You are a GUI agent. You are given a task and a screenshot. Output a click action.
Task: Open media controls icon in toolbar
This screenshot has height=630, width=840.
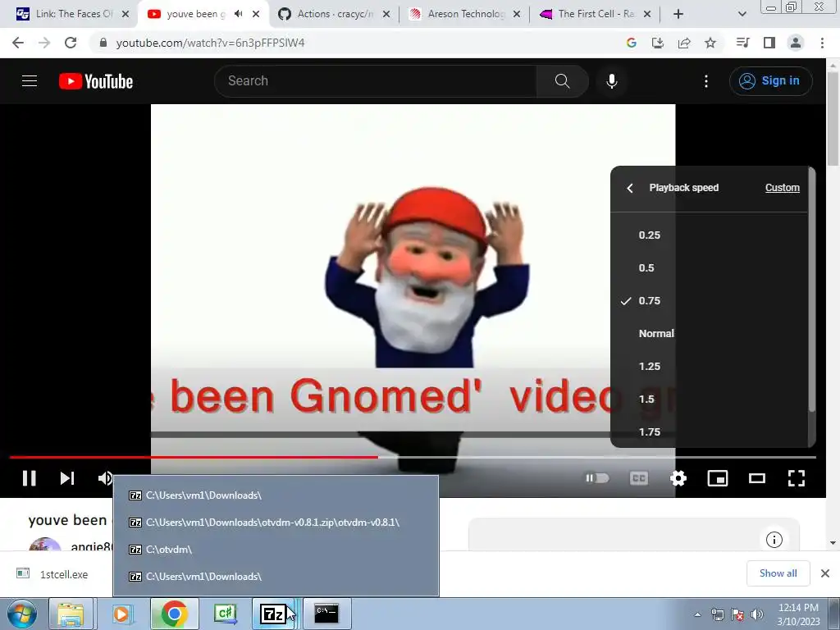[742, 43]
